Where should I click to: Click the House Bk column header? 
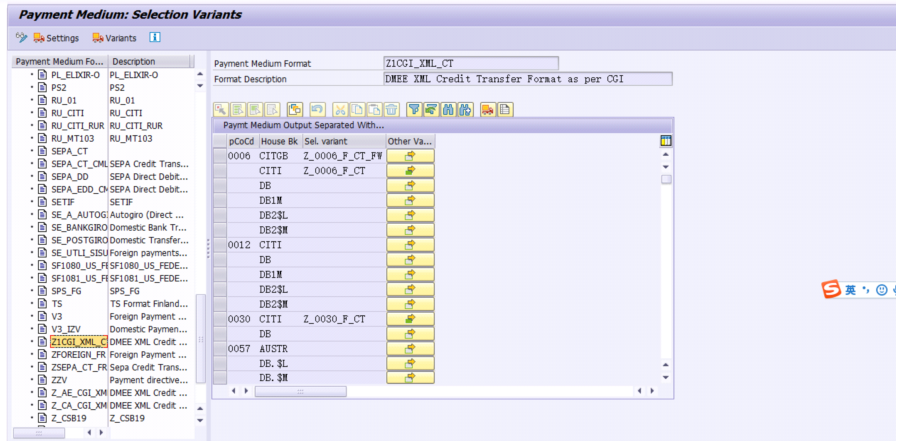280,141
